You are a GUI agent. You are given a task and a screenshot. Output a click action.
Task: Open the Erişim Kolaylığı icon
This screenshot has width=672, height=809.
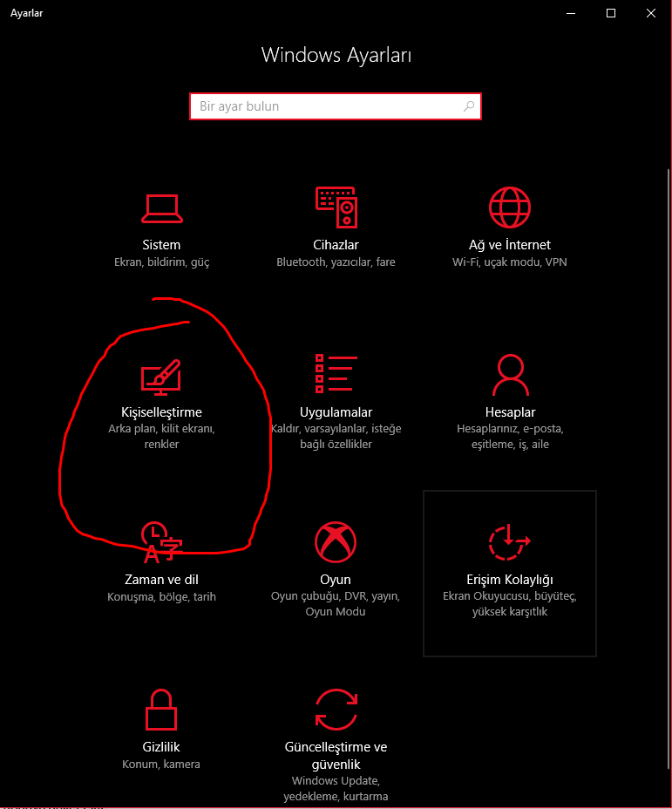tap(510, 541)
